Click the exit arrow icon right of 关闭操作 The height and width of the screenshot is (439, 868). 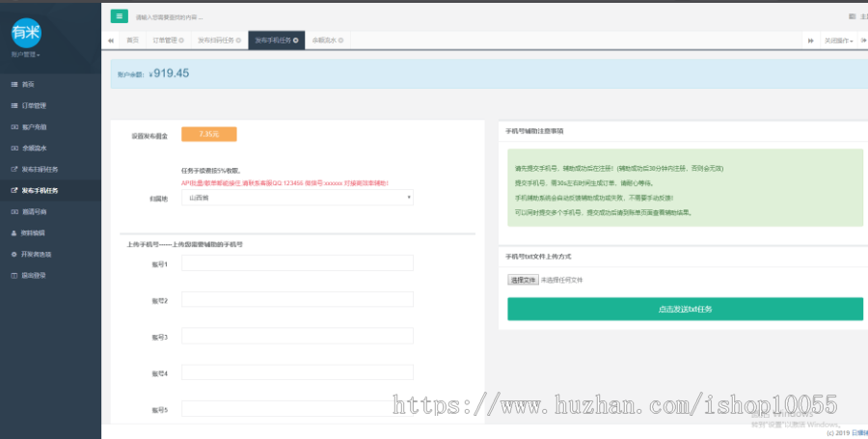tap(863, 41)
